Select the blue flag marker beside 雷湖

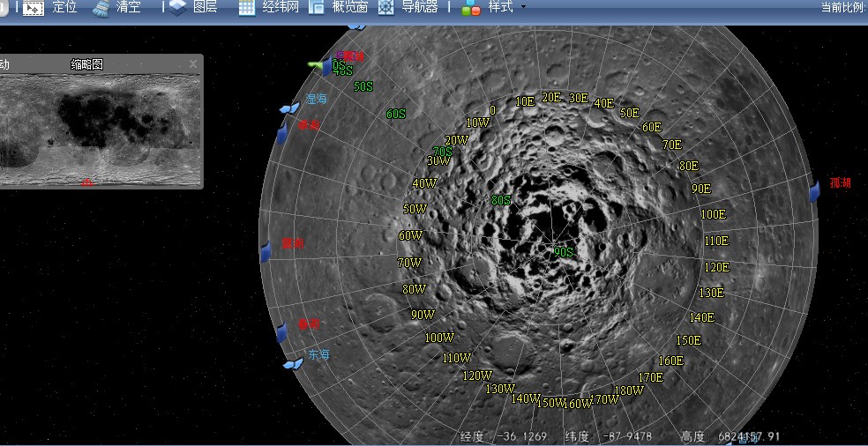[x=266, y=252]
